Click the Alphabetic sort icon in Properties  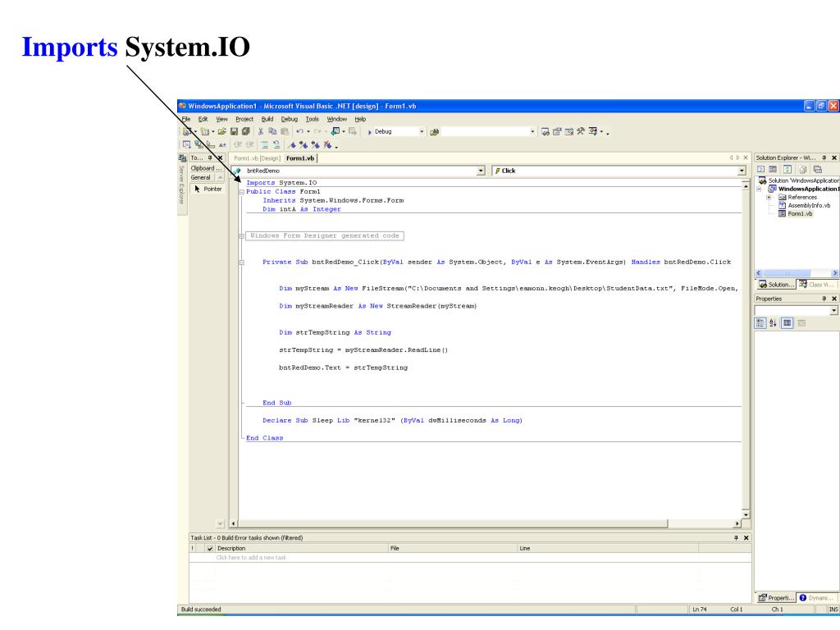point(773,323)
